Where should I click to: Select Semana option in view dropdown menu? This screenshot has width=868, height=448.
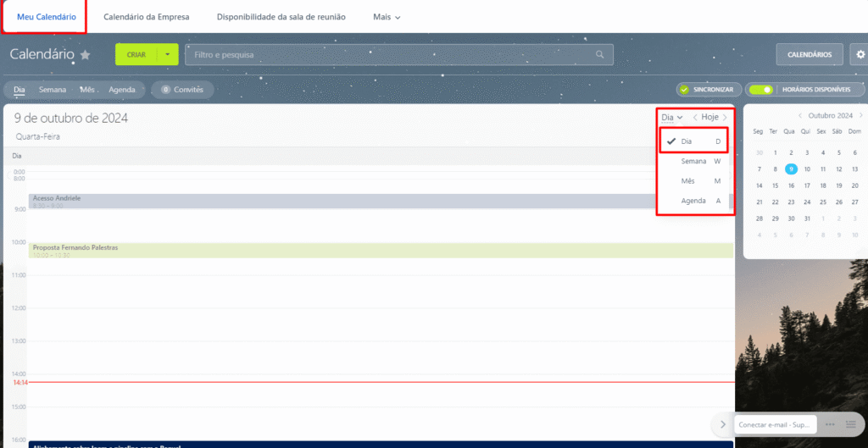(x=693, y=161)
